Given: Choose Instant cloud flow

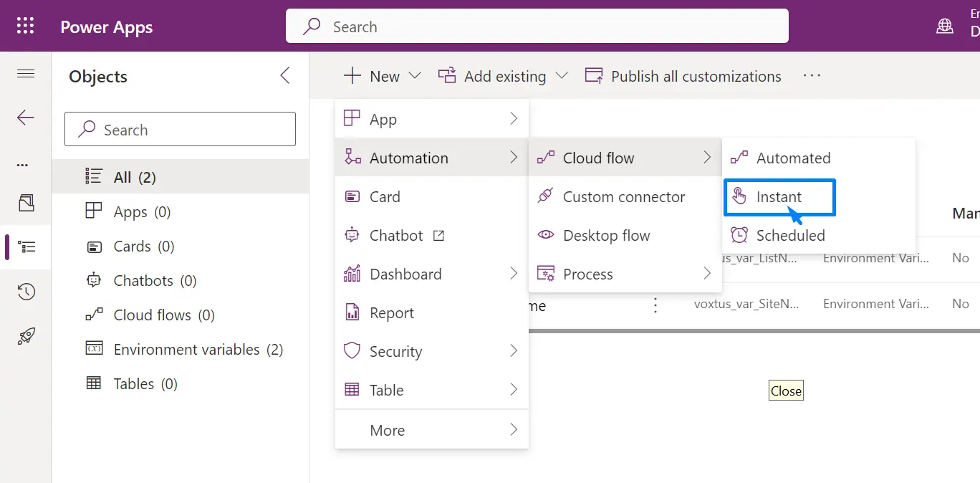Looking at the screenshot, I should point(819,196).
